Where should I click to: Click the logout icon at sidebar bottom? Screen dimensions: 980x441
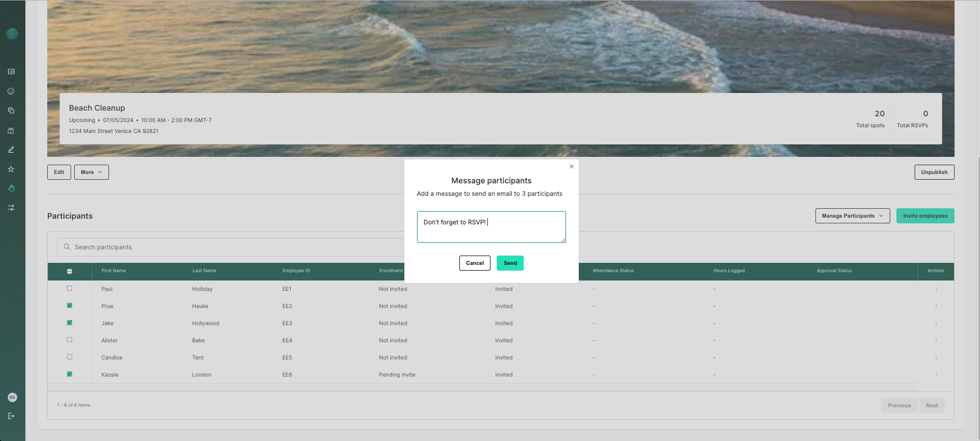click(x=11, y=416)
